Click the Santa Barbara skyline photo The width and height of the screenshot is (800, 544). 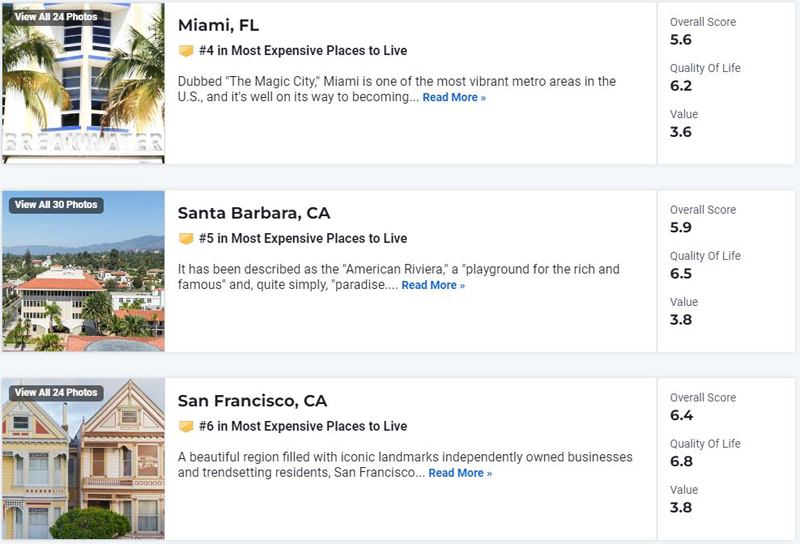point(83,271)
